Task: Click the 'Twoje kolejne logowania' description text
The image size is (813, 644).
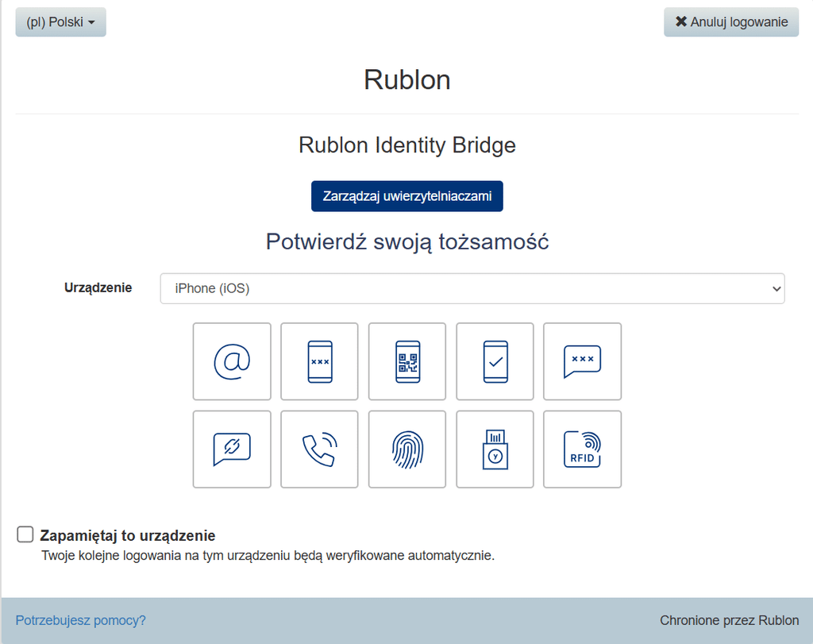Action: pos(268,555)
